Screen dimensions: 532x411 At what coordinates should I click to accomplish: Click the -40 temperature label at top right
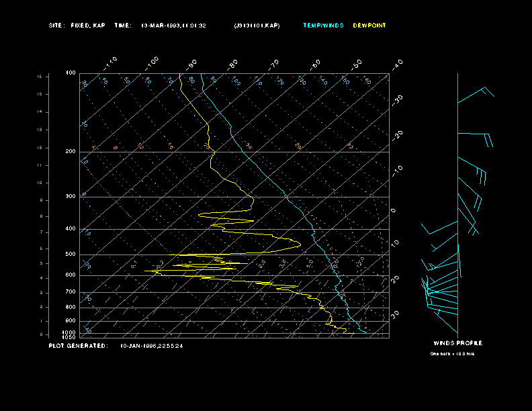point(397,64)
